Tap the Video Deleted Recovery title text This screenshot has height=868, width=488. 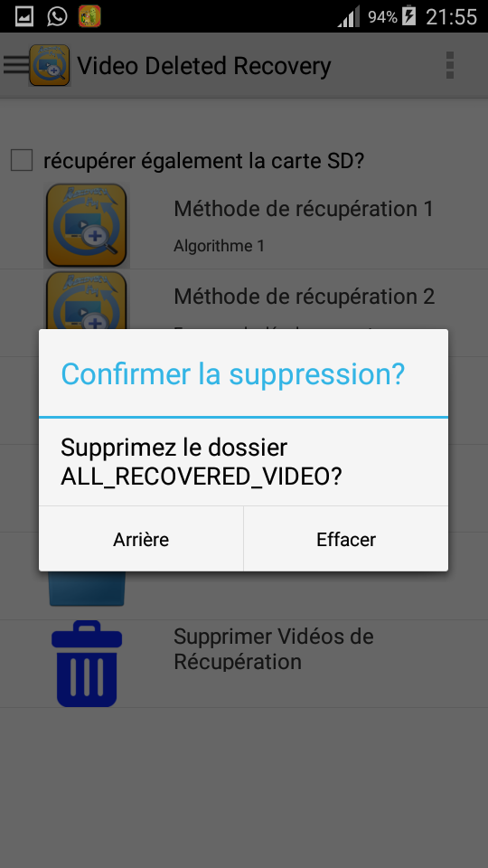click(x=204, y=66)
